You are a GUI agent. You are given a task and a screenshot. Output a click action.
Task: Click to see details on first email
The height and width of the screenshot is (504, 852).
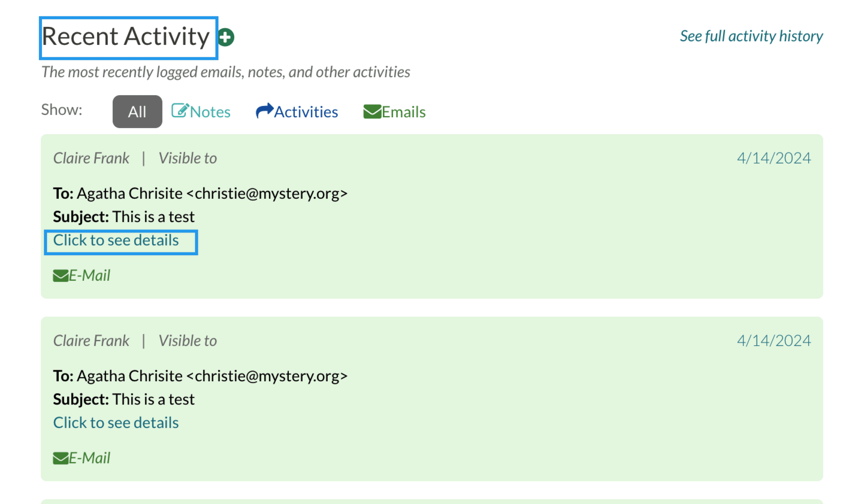point(115,239)
